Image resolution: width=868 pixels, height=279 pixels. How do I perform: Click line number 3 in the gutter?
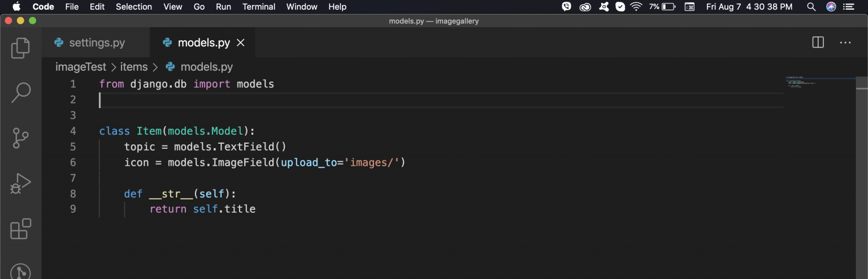pos(72,115)
